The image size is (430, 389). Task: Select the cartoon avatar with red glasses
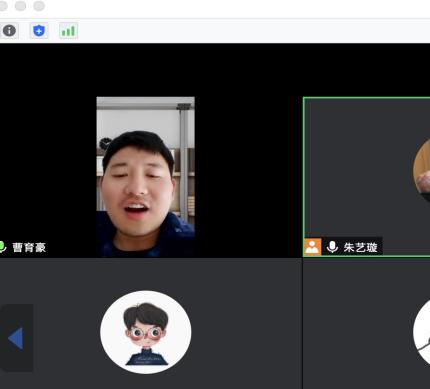pyautogui.click(x=146, y=332)
